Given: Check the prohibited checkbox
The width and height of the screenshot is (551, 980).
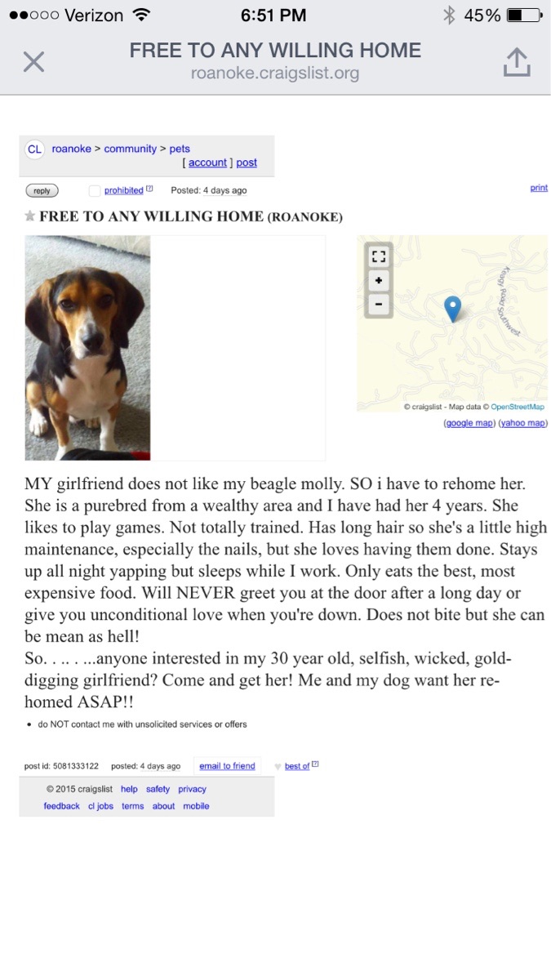Looking at the screenshot, I should (x=94, y=189).
